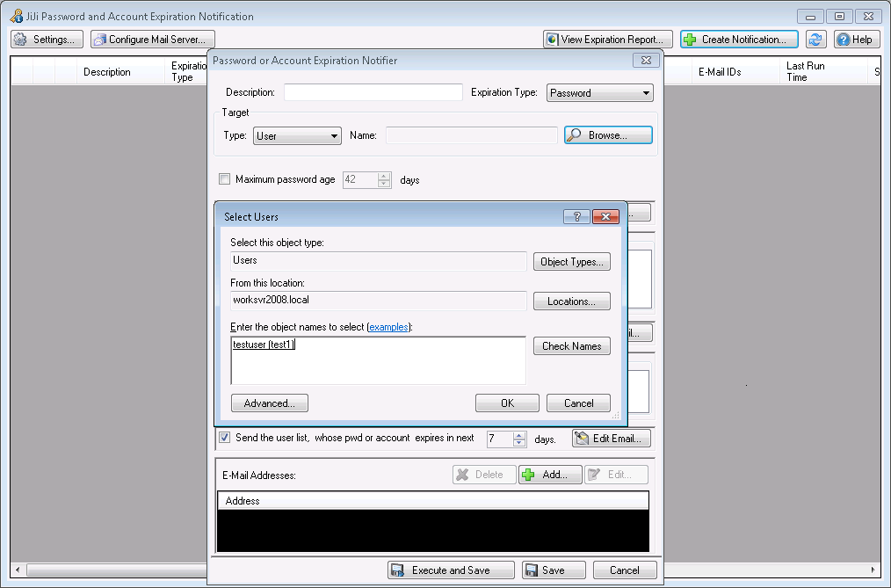The height and width of the screenshot is (588, 891).
Task: Click scroll right arrow in main window
Action: (x=873, y=570)
